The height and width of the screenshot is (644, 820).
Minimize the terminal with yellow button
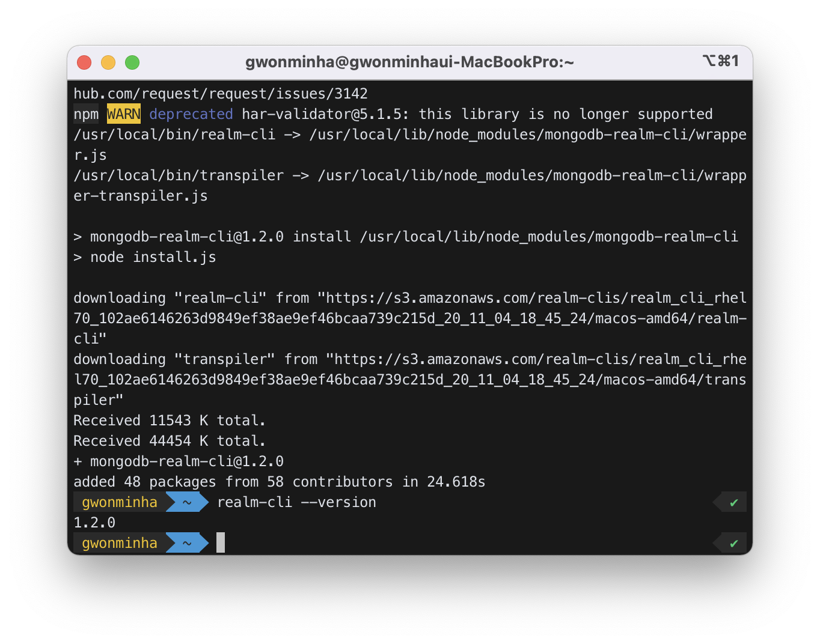[x=108, y=62]
